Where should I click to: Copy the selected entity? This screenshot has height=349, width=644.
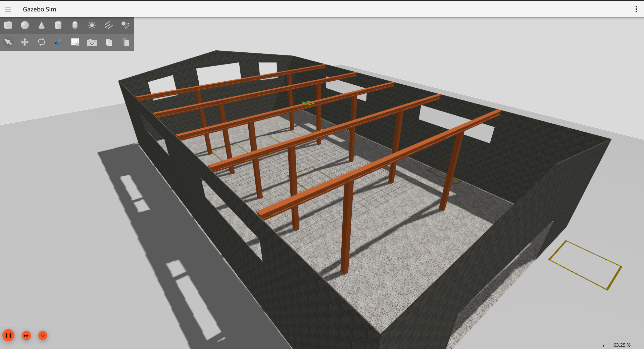(x=109, y=42)
